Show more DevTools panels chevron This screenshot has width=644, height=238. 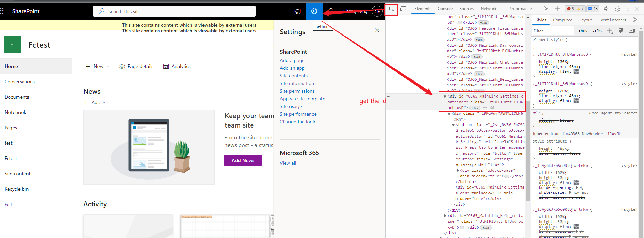pos(546,9)
